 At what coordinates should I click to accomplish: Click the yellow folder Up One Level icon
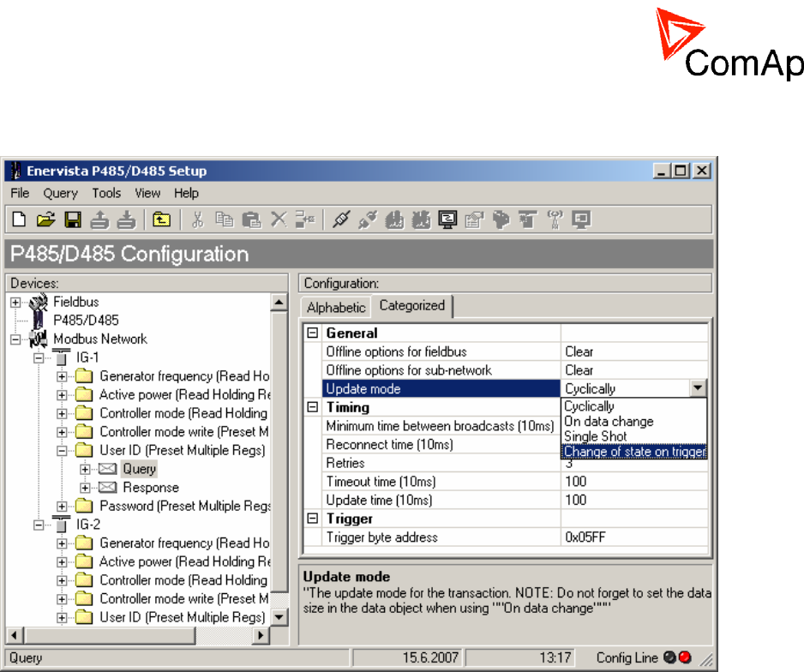[161, 219]
